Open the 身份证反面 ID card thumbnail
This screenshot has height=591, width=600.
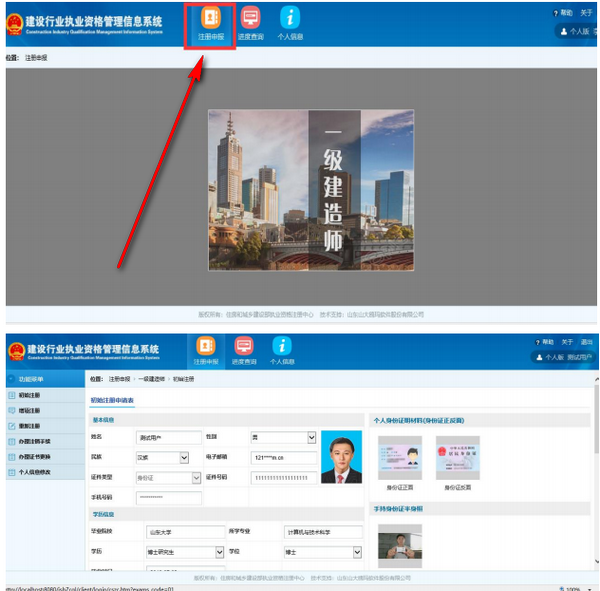coord(457,460)
